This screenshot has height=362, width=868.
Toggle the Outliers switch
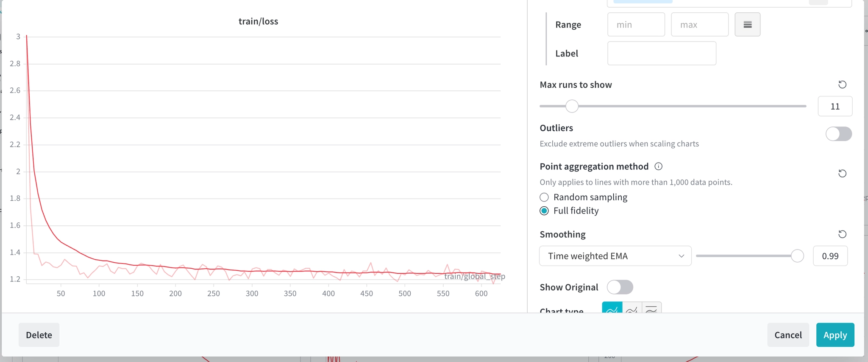pos(838,134)
